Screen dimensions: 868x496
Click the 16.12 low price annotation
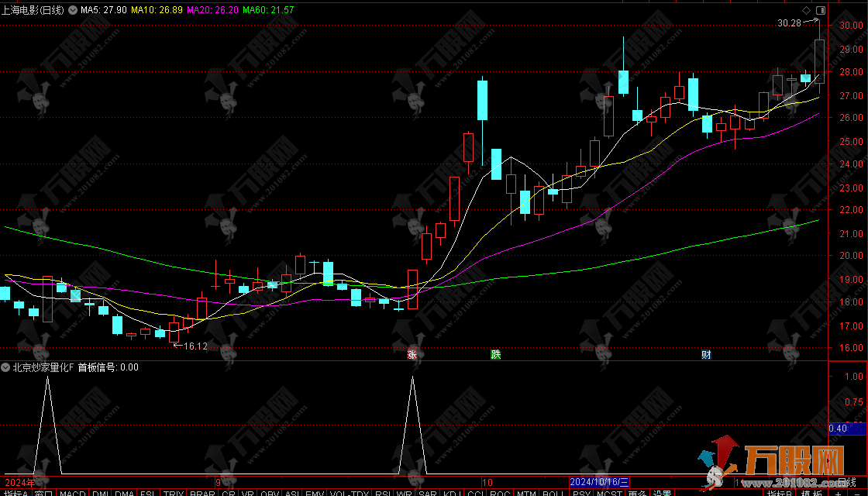coord(195,346)
